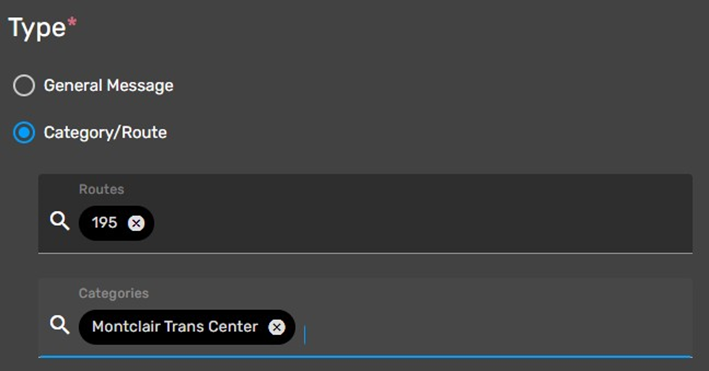Image resolution: width=709 pixels, height=371 pixels.
Task: Click the Montclair Trans Center category chip
Action: tap(187, 327)
